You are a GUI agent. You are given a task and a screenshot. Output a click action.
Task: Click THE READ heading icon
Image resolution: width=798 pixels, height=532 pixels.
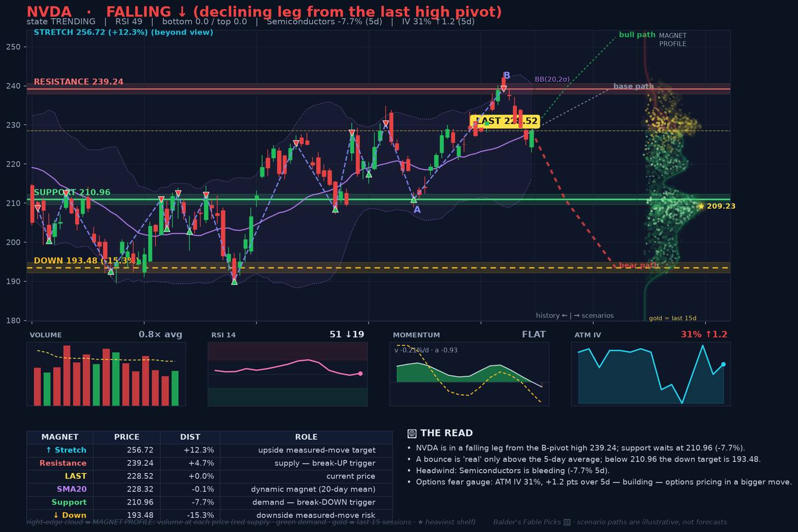(412, 433)
